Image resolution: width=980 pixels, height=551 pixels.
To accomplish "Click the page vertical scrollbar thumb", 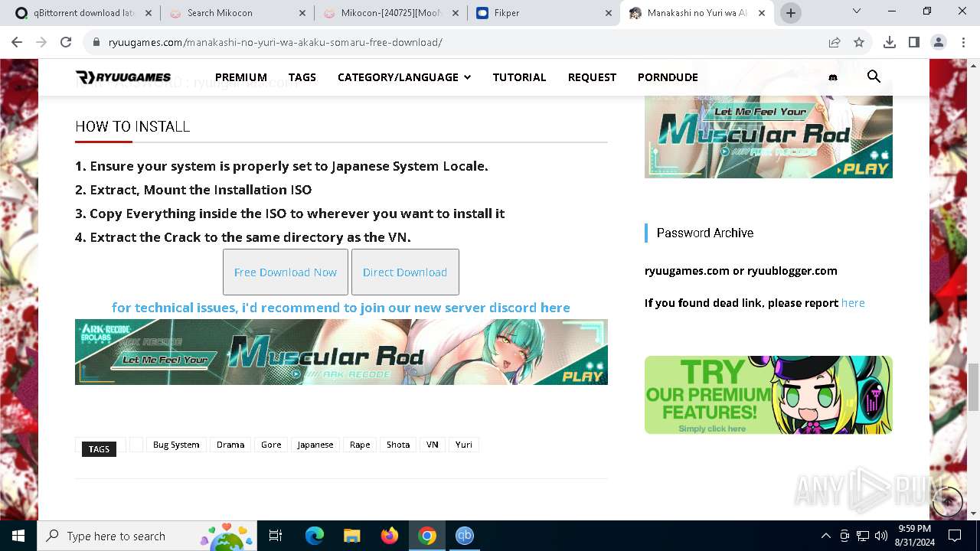I will [973, 387].
